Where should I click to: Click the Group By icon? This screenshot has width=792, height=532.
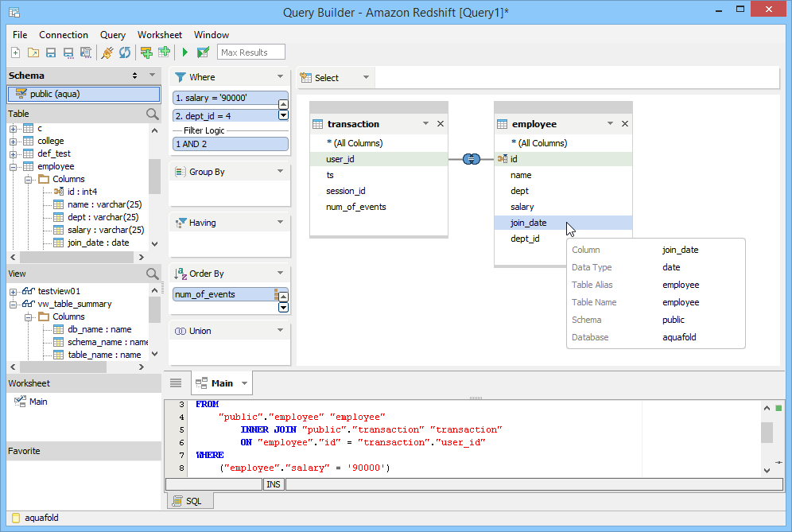click(x=181, y=172)
